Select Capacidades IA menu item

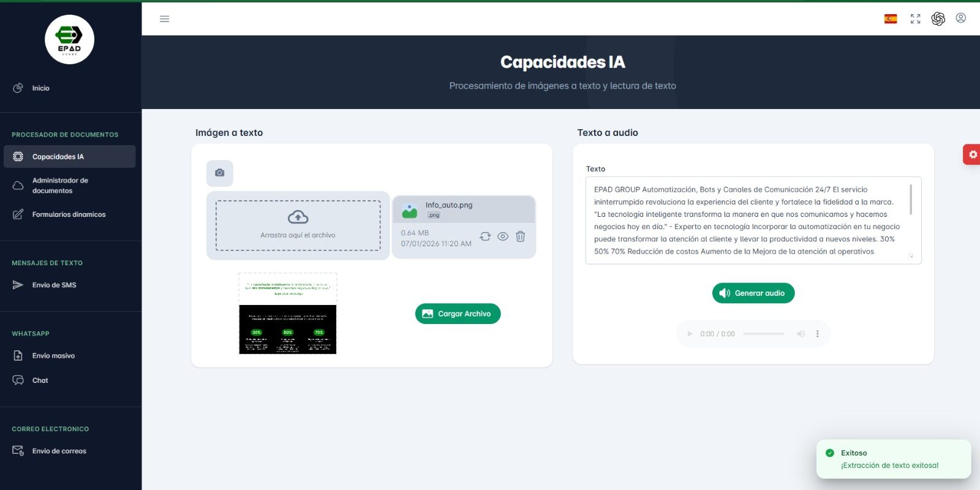(x=69, y=157)
